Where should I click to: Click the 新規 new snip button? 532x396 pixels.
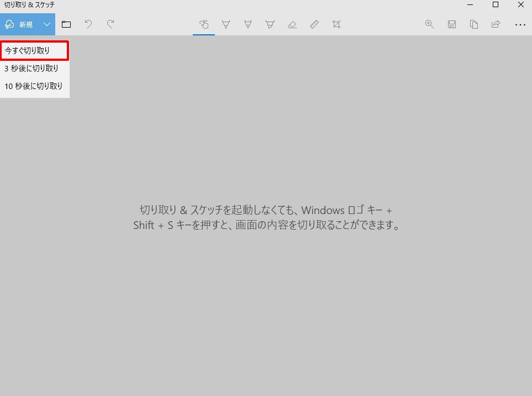(19, 24)
